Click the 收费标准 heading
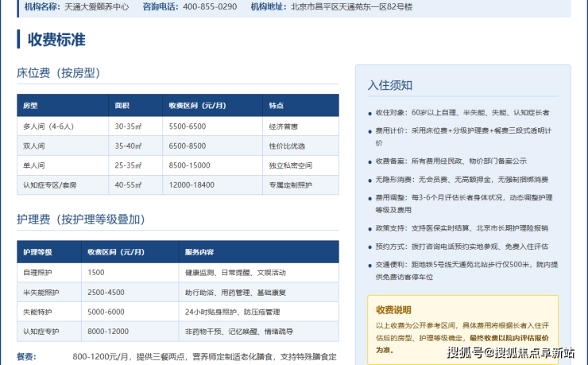Screen dimensions: 588x365 pos(56,40)
